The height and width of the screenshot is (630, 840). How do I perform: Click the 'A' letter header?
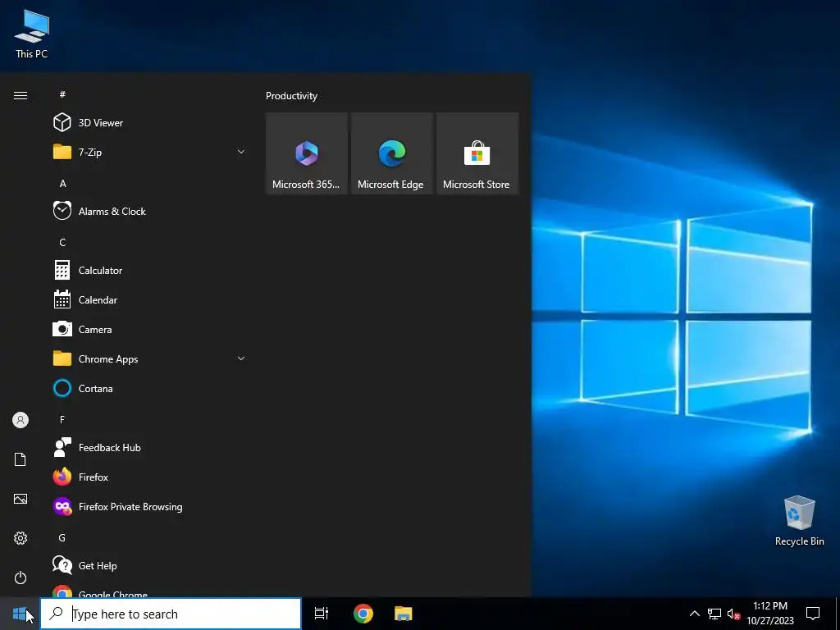62,183
